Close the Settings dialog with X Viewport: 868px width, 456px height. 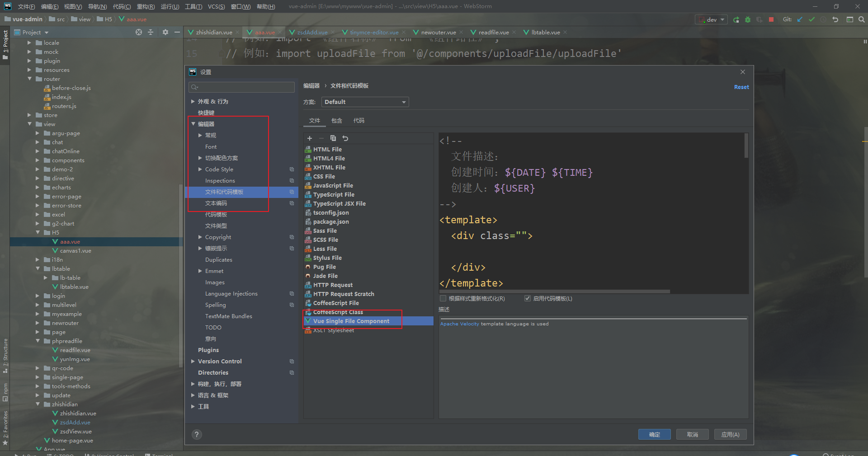(x=743, y=72)
